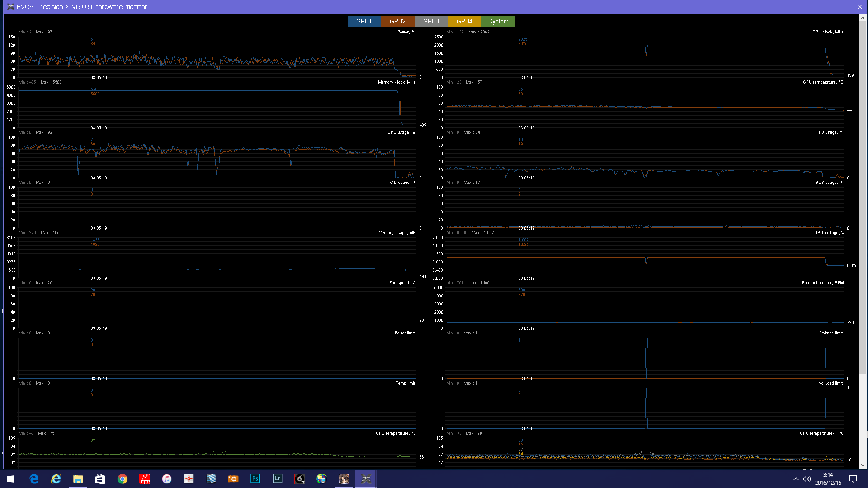Open the red waveform taskbar app

[x=189, y=479]
